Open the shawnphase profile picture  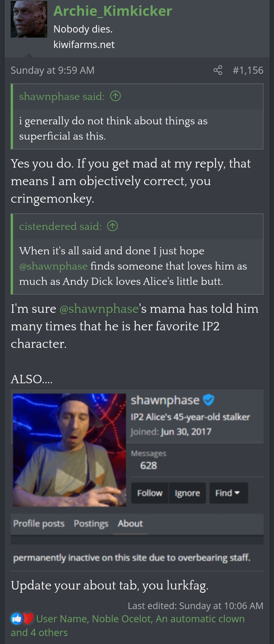[x=69, y=450]
